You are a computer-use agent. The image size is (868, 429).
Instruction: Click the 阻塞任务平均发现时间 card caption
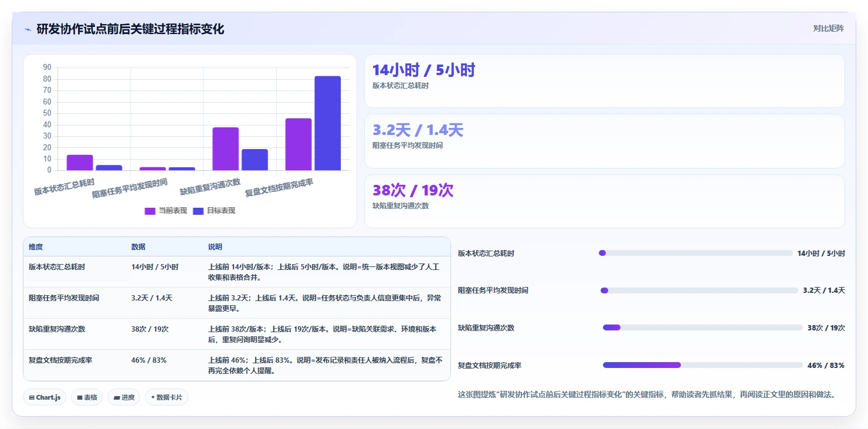(x=408, y=146)
